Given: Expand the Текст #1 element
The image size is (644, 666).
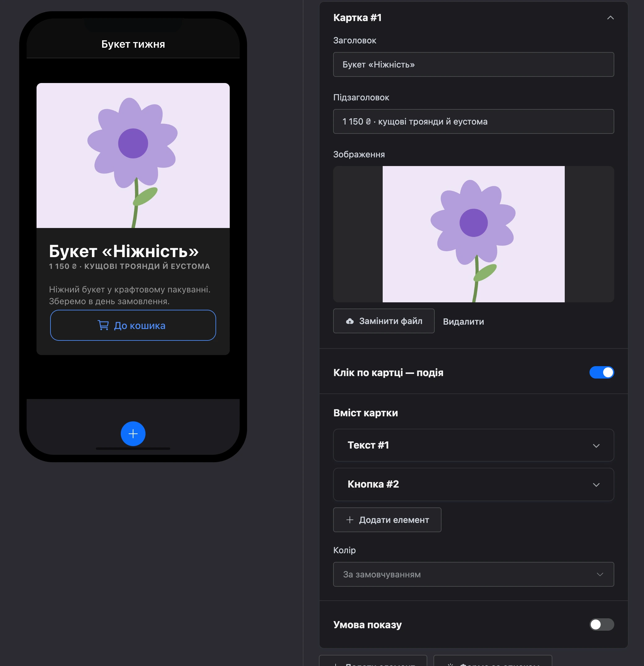Looking at the screenshot, I should [473, 445].
